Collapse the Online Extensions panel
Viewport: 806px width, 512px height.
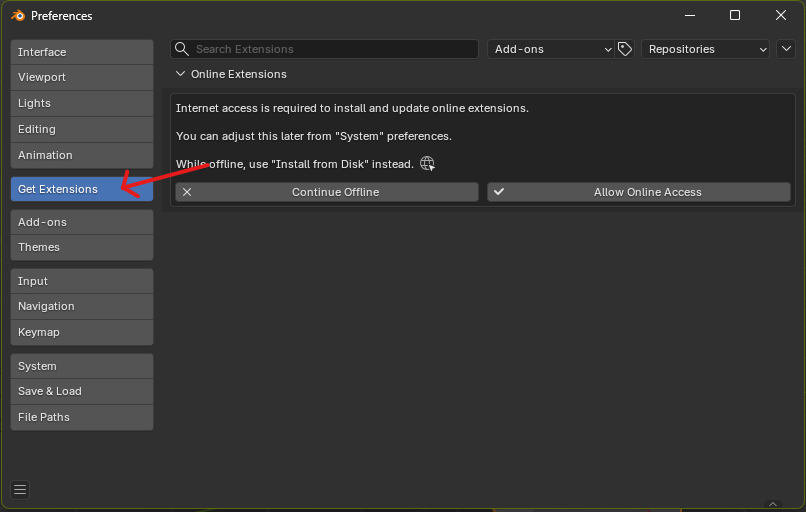click(x=181, y=74)
